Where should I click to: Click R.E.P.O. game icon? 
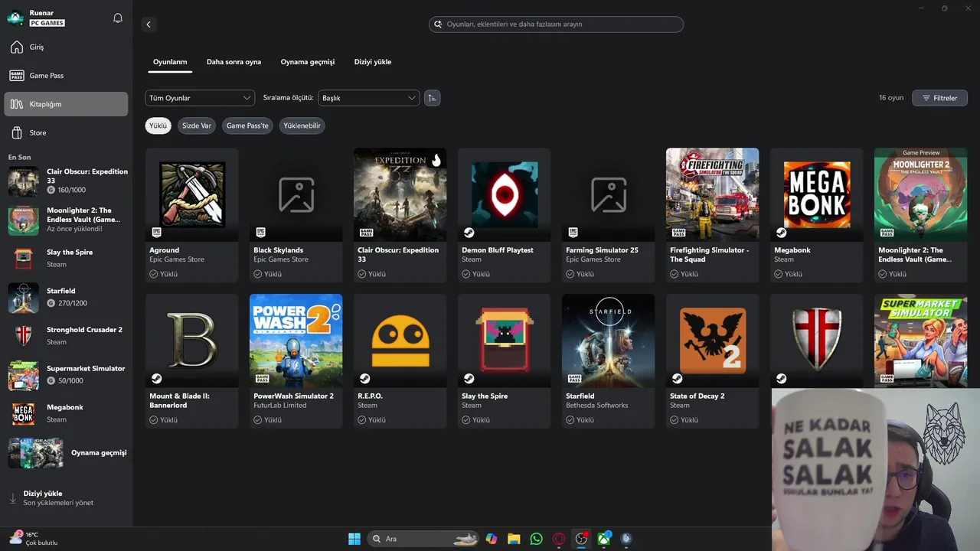tap(400, 341)
